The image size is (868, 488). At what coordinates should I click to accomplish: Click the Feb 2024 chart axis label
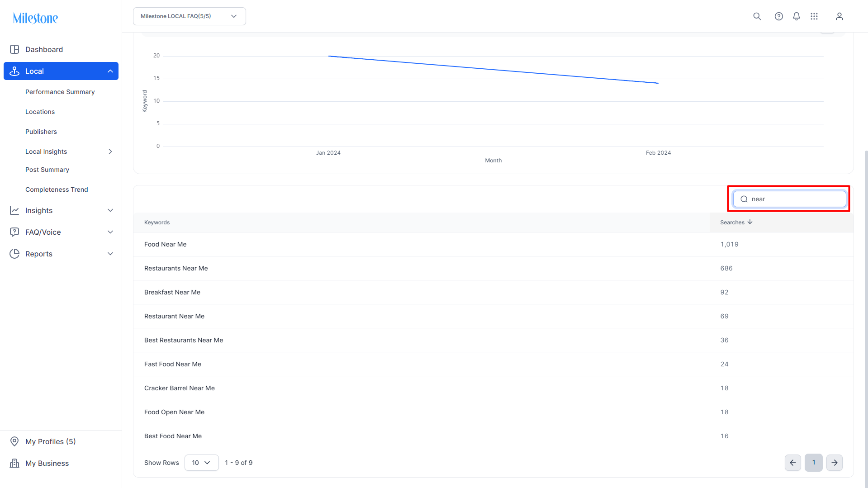point(658,153)
